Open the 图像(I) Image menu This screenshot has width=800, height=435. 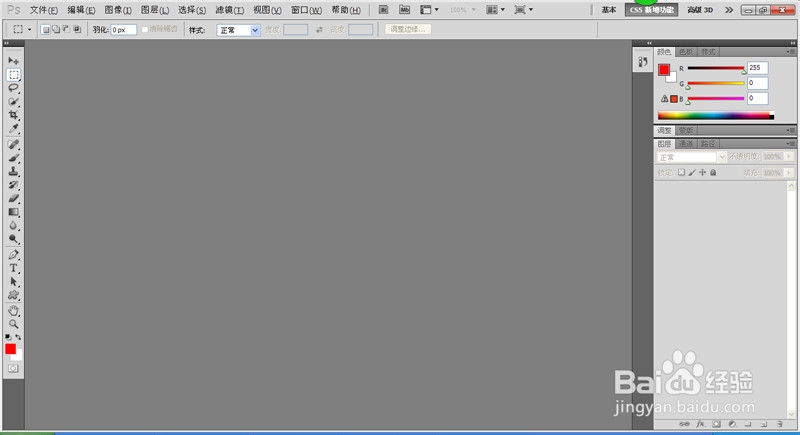(118, 10)
